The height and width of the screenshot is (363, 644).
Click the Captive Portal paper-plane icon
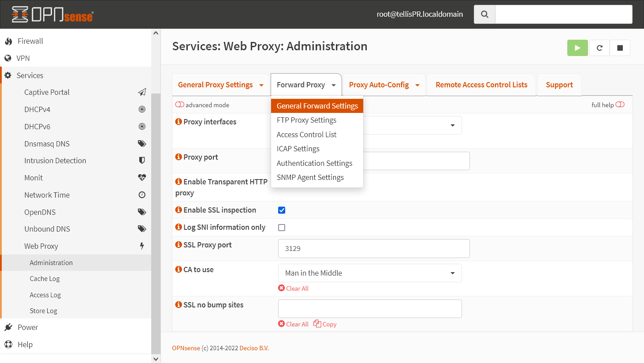pos(142,92)
